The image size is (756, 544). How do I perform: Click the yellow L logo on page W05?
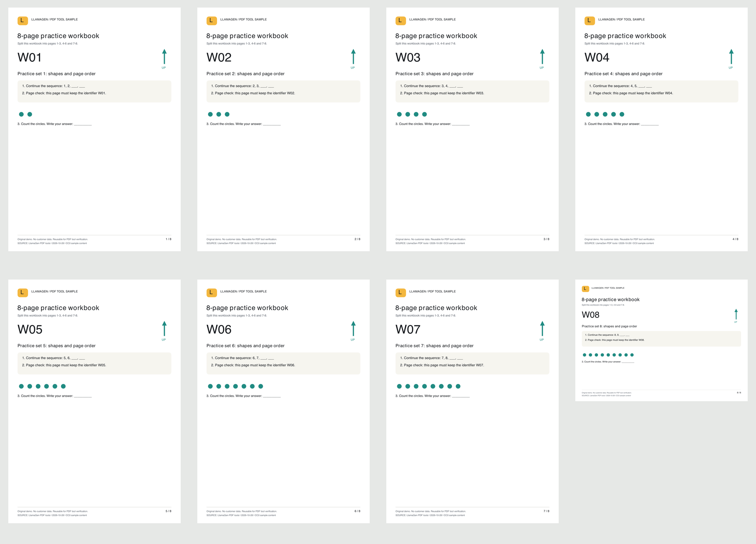[23, 293]
